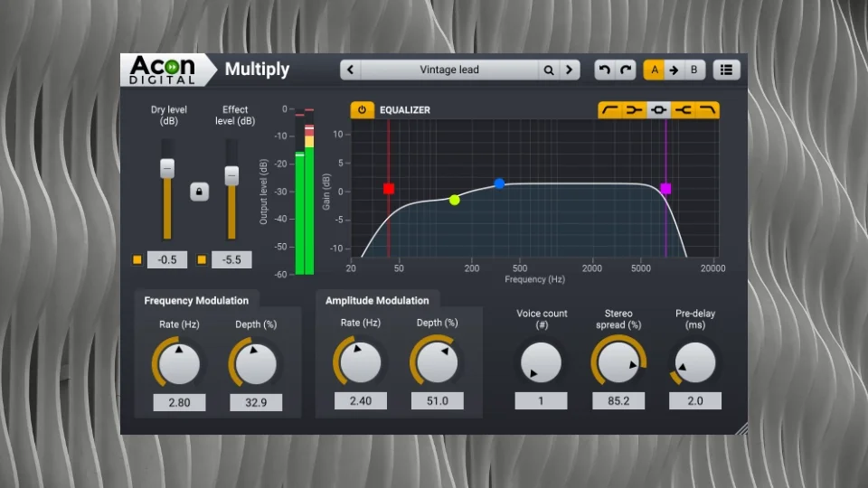Image resolution: width=868 pixels, height=488 pixels.
Task: Click the Voice count value 1
Action: (541, 400)
